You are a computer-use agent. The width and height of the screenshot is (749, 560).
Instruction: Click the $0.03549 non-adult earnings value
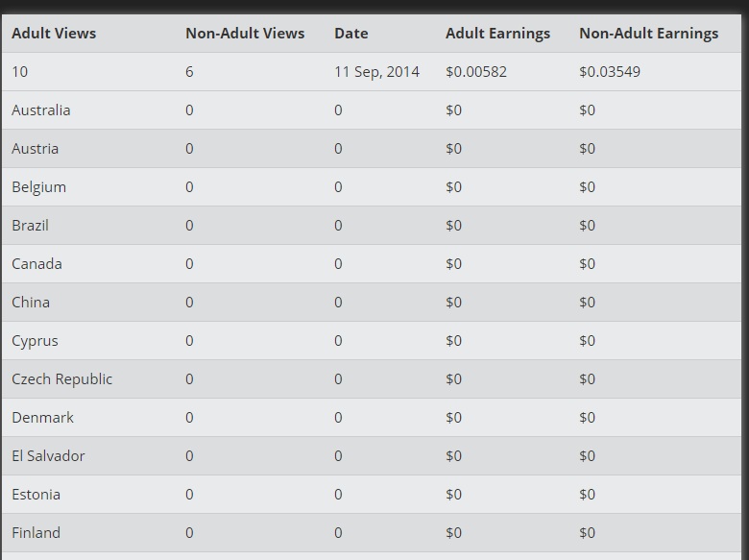610,72
